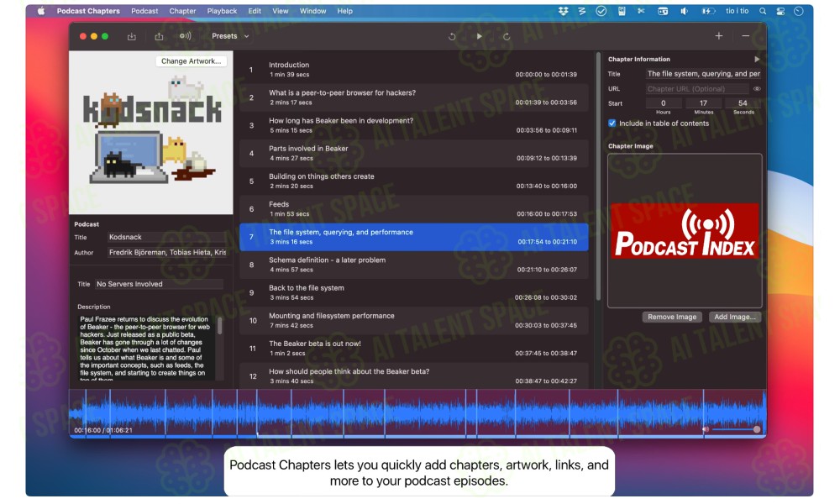Select chapter The file system, querying, and performance
The image size is (840, 504).
point(413,237)
